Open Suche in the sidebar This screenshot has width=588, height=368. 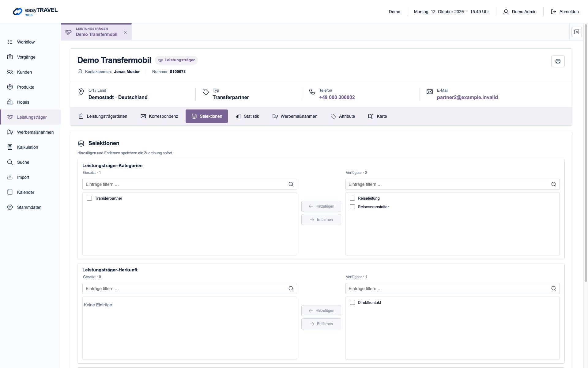(31, 162)
